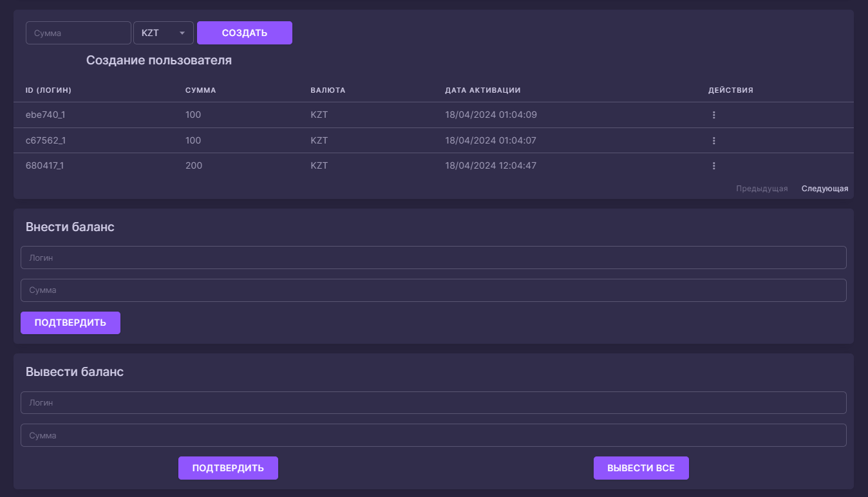Image resolution: width=868 pixels, height=497 pixels.
Task: Click the amount 100 in row ebe740_1
Action: click(193, 115)
